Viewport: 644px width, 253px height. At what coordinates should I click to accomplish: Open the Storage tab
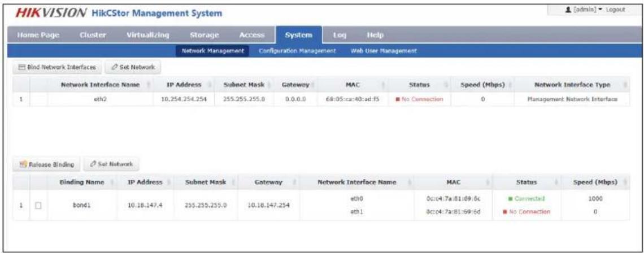tap(204, 36)
